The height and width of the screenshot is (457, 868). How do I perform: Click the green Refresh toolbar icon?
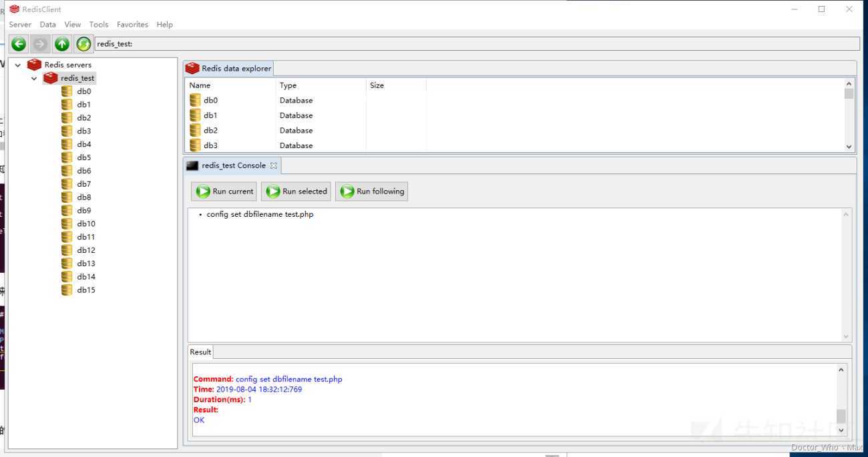coord(83,44)
